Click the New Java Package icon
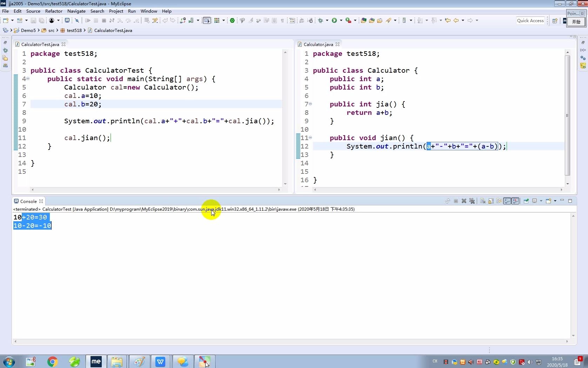This screenshot has height=368, width=588. 363,20
